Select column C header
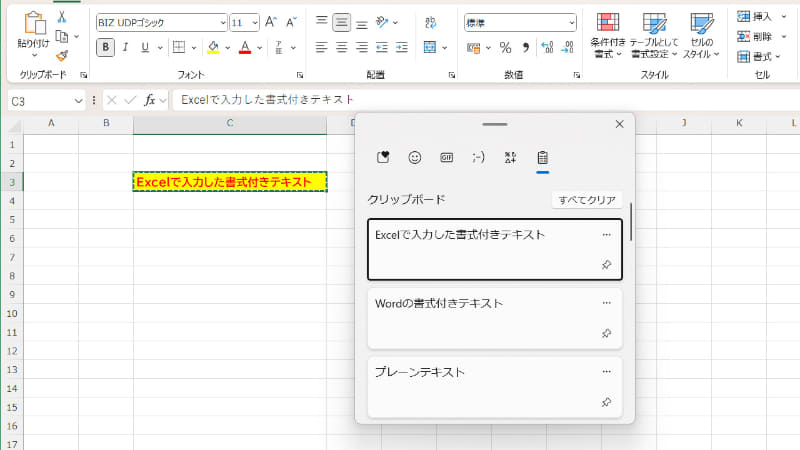The height and width of the screenshot is (450, 800). pos(230,123)
